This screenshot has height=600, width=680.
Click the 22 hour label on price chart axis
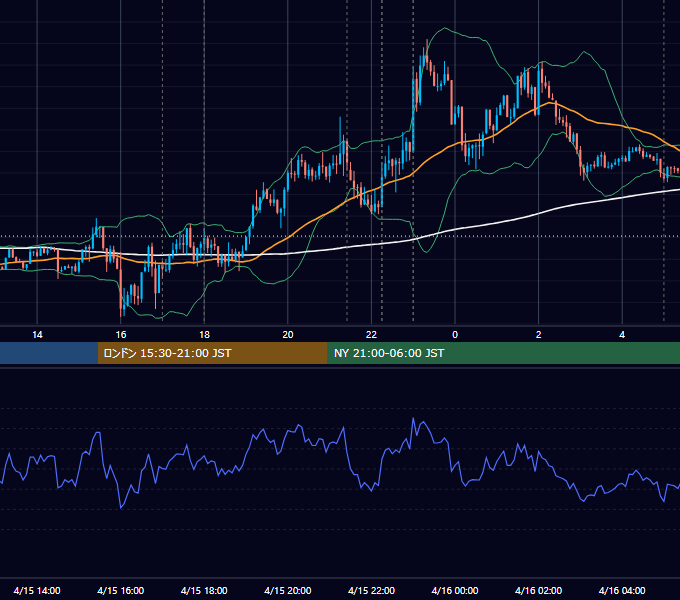click(x=371, y=335)
